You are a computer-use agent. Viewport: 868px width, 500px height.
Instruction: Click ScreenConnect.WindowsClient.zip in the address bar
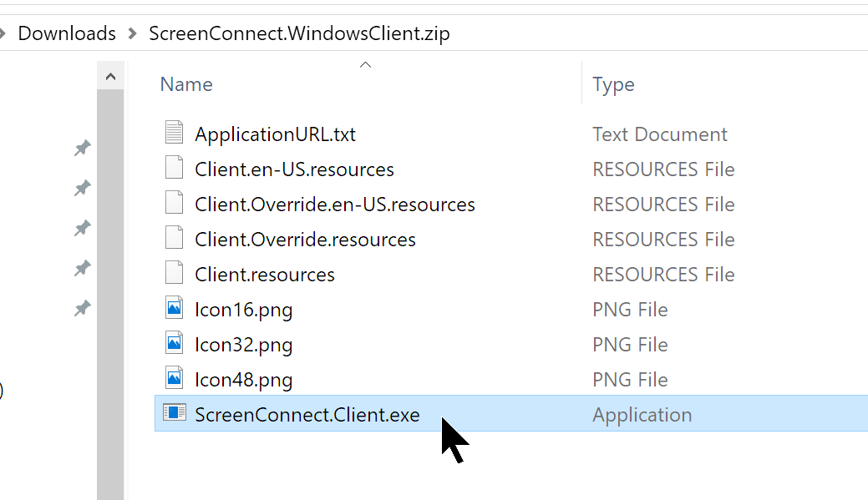pyautogui.click(x=299, y=33)
